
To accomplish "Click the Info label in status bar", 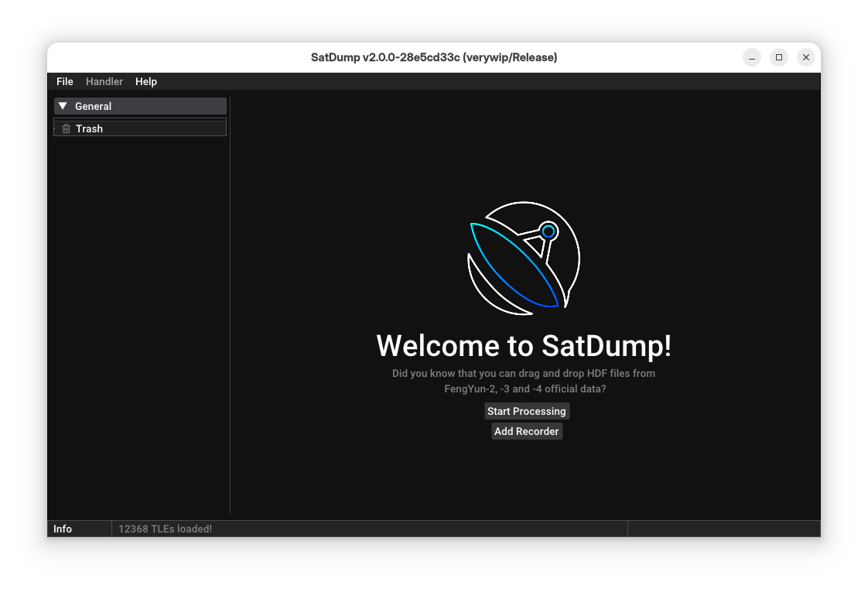I will 63,529.
